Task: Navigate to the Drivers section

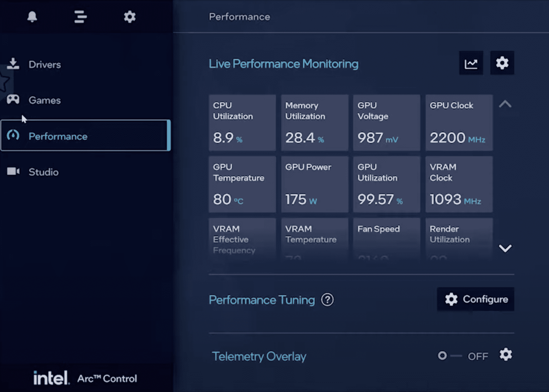Action: [44, 65]
